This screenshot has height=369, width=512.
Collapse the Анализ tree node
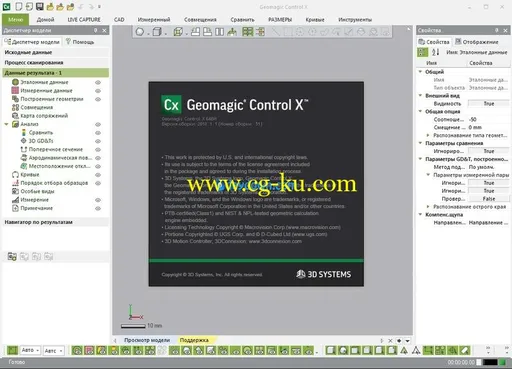click(x=6, y=124)
